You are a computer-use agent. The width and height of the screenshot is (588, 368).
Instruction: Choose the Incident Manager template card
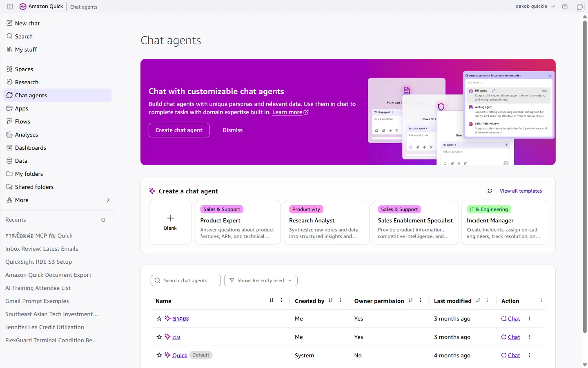point(504,222)
